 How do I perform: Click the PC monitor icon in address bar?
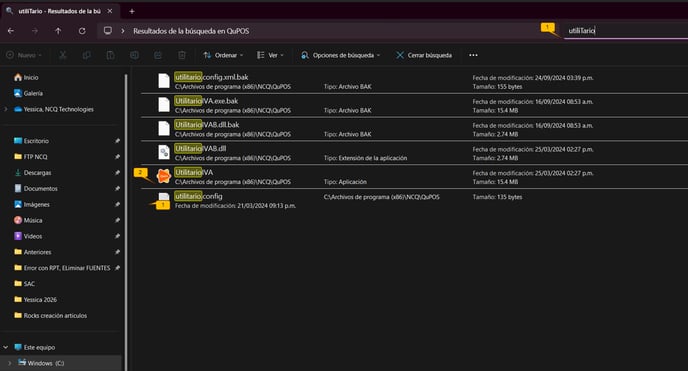pyautogui.click(x=108, y=31)
